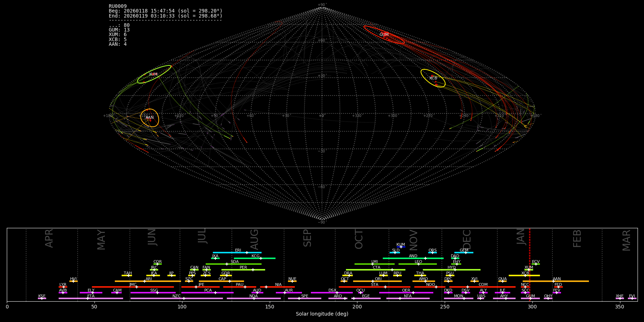Click the NTA pink shower bar
This screenshot has width=644, height=322.
408,298
